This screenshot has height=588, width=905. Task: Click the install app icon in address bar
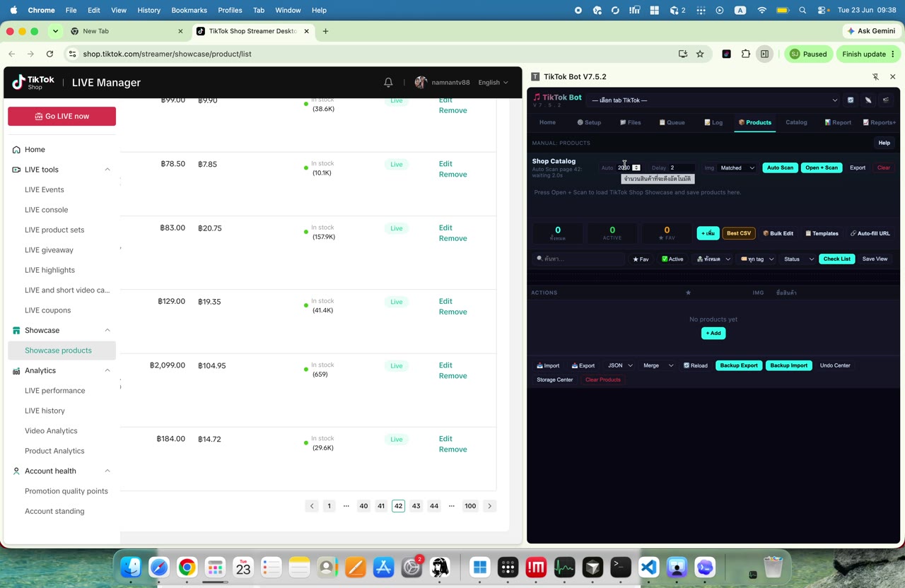point(682,54)
